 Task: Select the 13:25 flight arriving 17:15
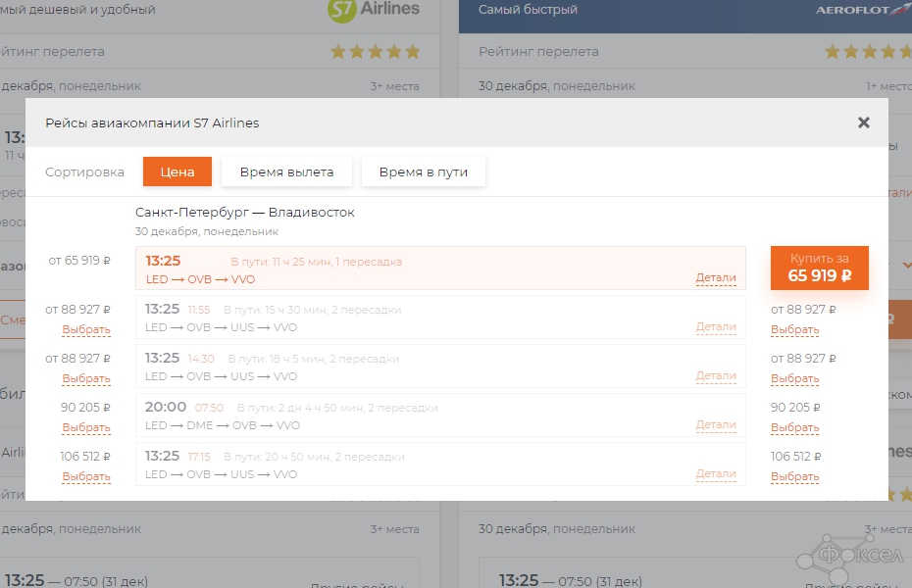click(440, 464)
